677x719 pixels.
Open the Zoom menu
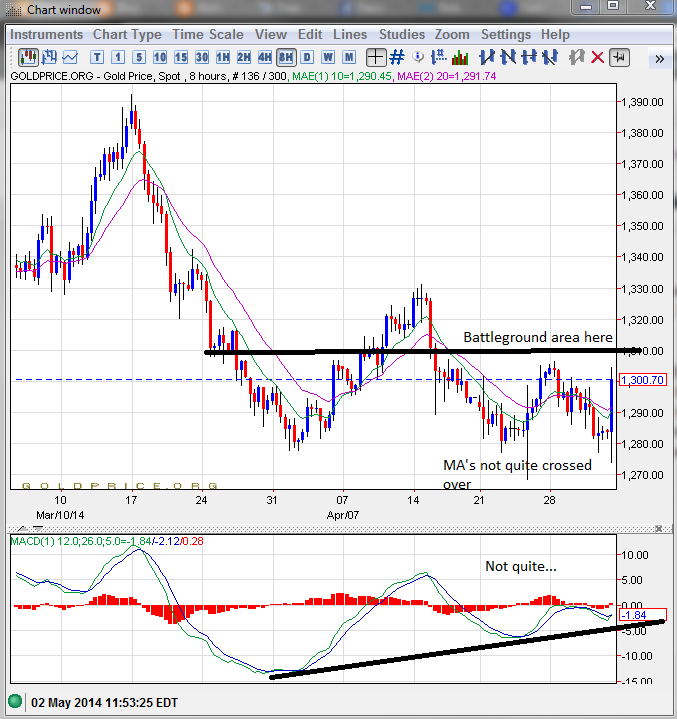pos(452,34)
